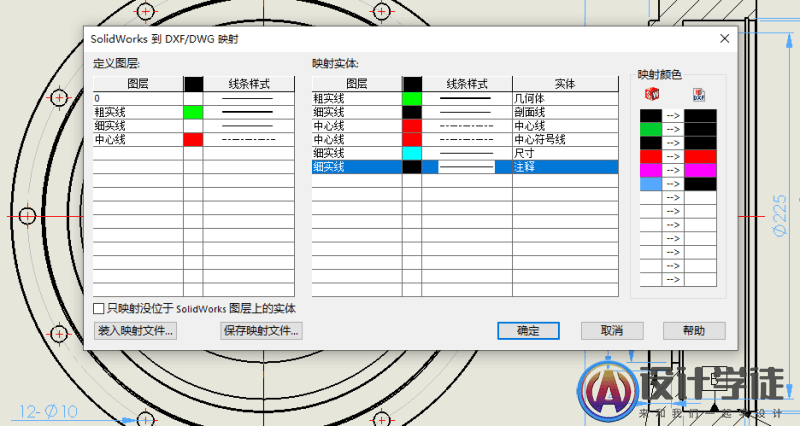Select the 中心线 layer in 定义图层
This screenshot has height=426, width=800.
[x=138, y=139]
